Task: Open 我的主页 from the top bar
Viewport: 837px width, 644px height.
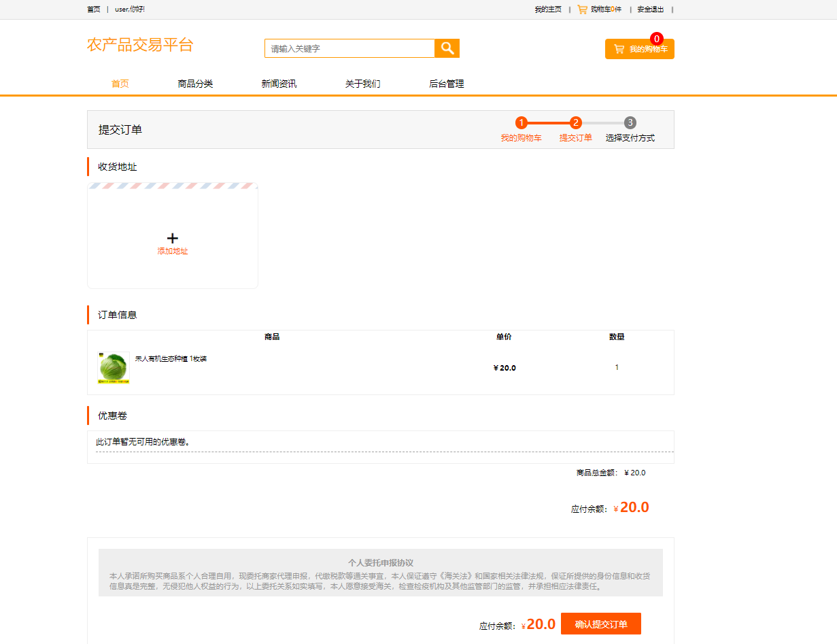Action: click(548, 10)
